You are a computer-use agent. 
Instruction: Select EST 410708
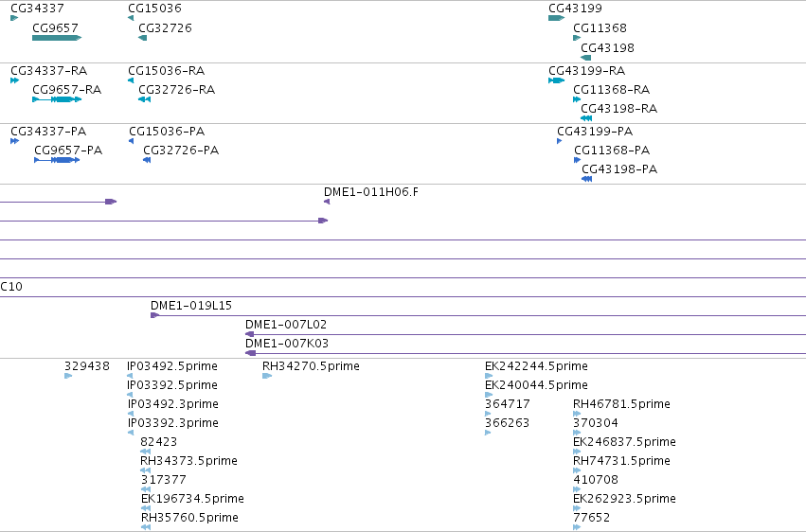[x=595, y=480]
